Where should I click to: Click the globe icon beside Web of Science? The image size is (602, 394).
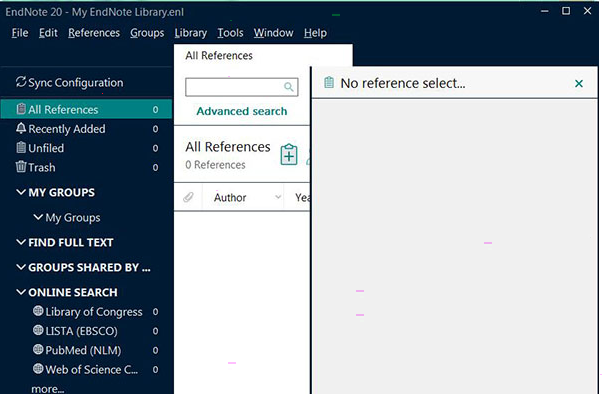point(38,369)
